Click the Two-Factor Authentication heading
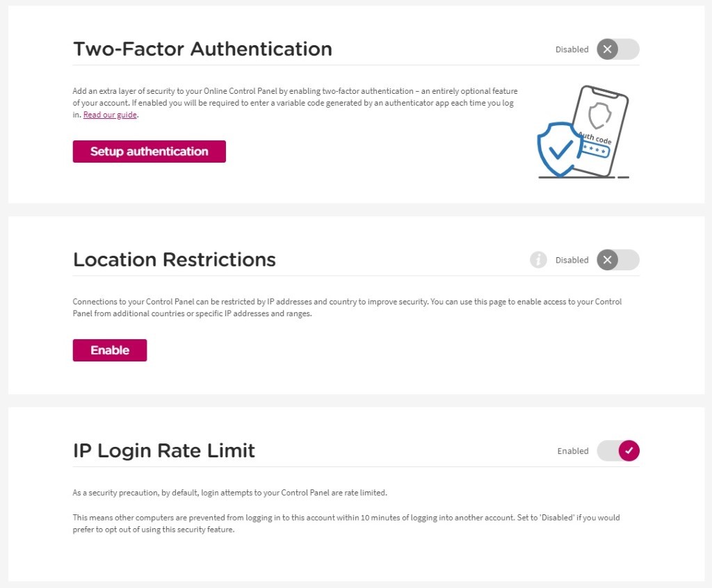This screenshot has height=588, width=712. (x=202, y=49)
